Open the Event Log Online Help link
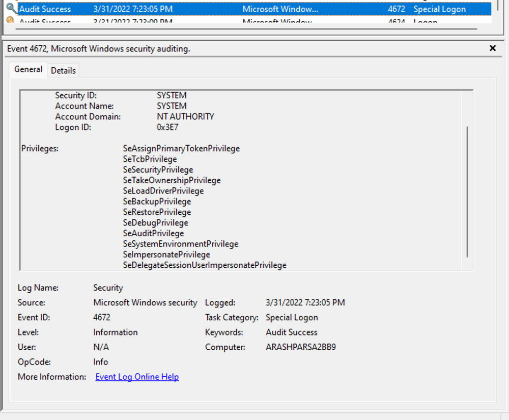The width and height of the screenshot is (509, 420). tap(137, 377)
